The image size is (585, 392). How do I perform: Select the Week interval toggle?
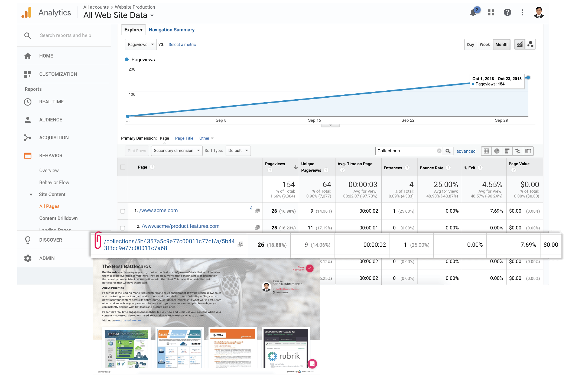pos(485,45)
